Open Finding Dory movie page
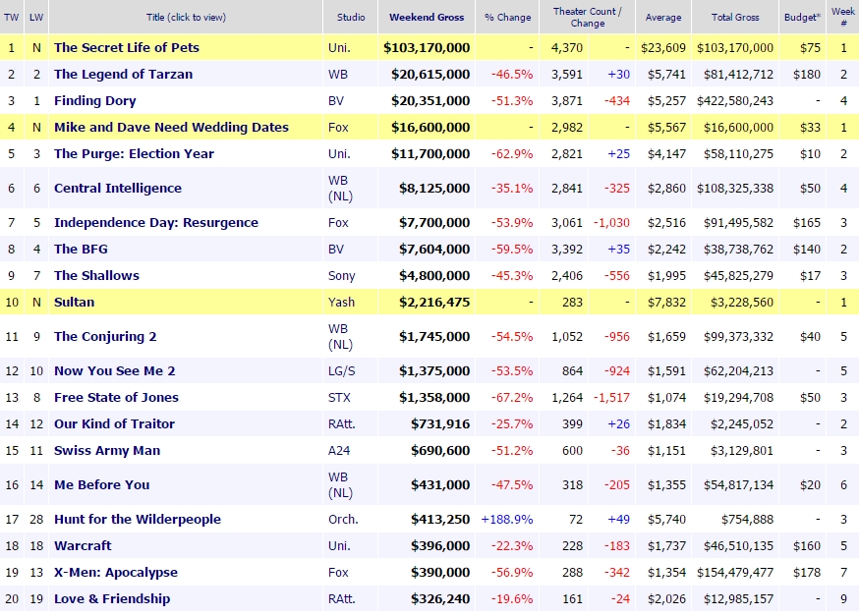This screenshot has width=859, height=616. (94, 101)
